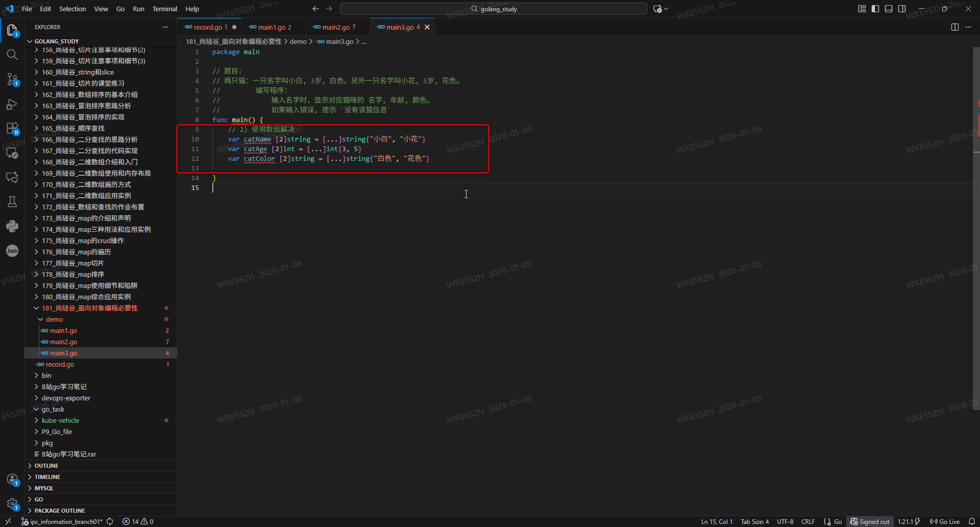Viewport: 980px width, 527px height.
Task: Open the Explorer view in activity bar
Action: pos(12,30)
